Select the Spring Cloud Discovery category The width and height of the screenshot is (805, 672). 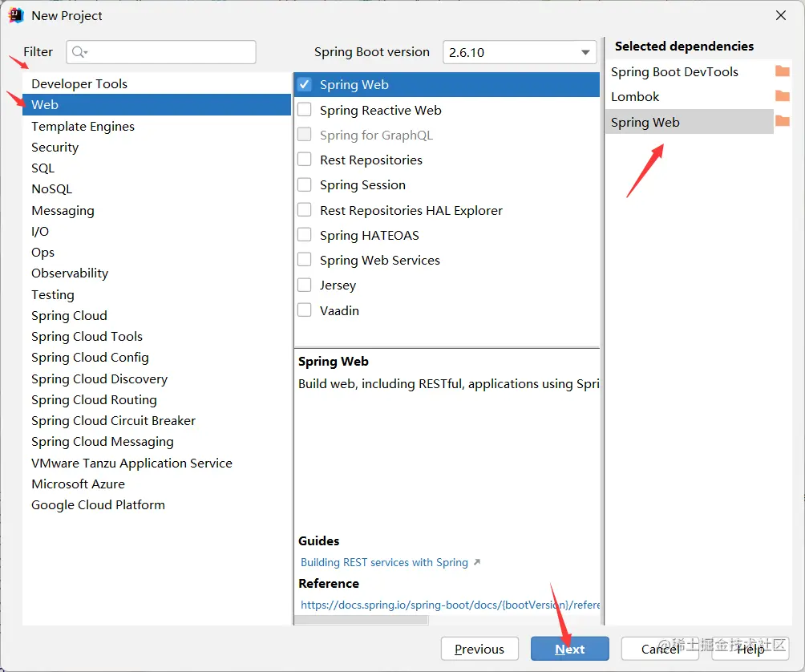[156, 379]
